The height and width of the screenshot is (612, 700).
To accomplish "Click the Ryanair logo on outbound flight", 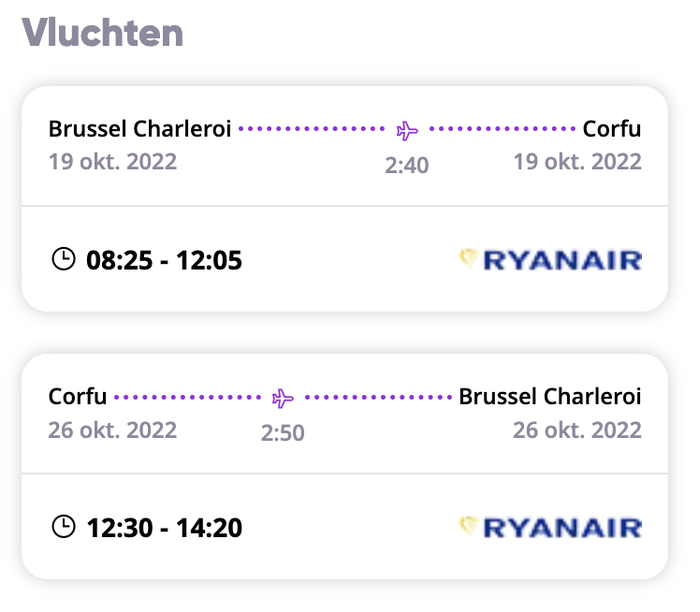I will click(550, 259).
